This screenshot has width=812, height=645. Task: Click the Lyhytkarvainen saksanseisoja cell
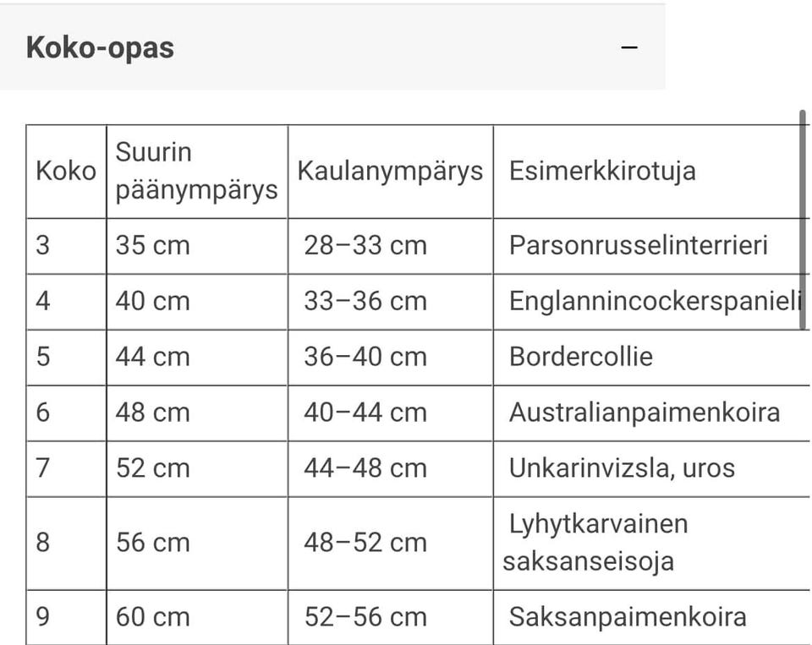coord(596,542)
